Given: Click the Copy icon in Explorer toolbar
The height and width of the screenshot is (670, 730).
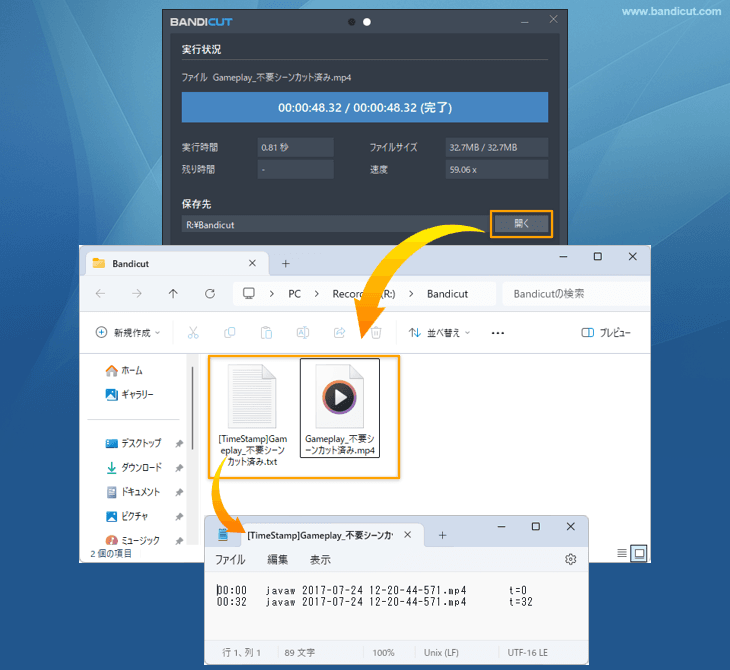Looking at the screenshot, I should point(230,332).
